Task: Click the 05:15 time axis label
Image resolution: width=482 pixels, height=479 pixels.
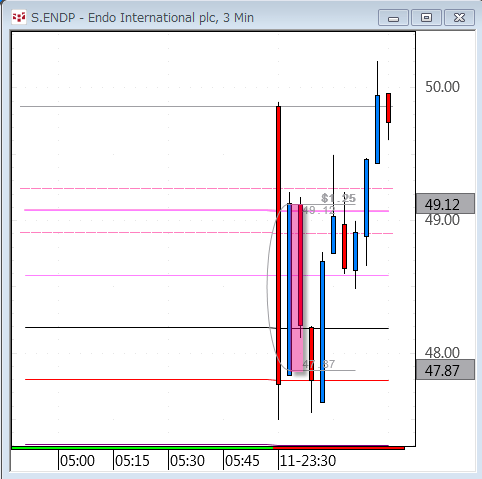Action: pos(132,461)
